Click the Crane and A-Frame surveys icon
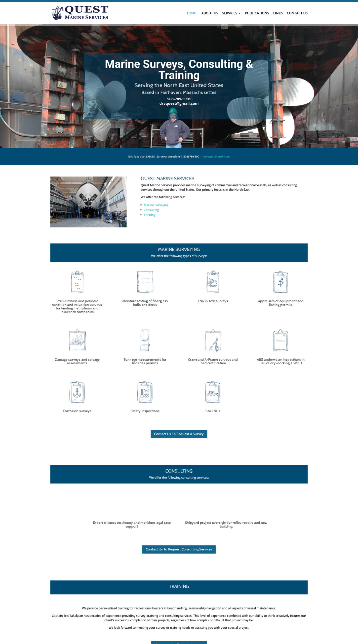358x644 pixels. click(x=213, y=340)
